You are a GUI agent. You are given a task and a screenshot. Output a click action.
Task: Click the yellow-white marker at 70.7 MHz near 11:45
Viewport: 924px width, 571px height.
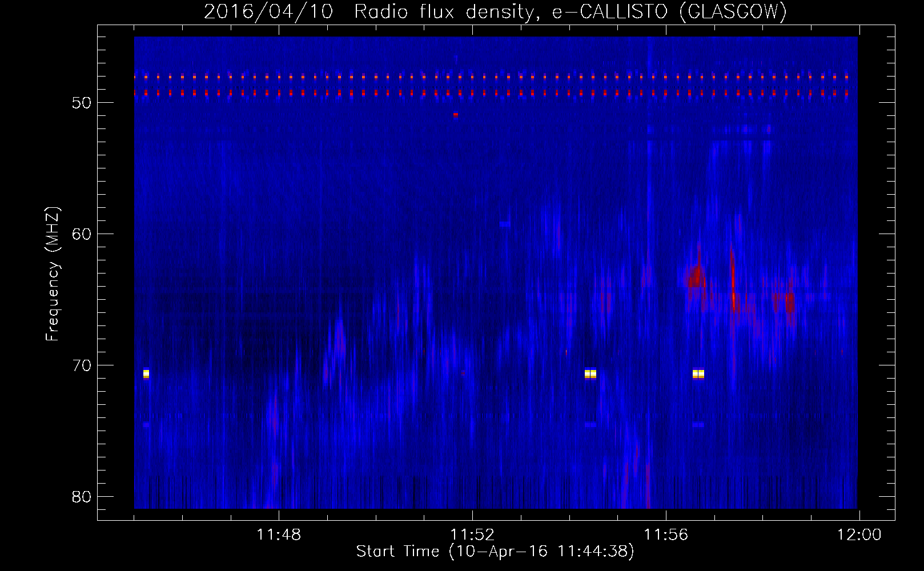tap(146, 374)
